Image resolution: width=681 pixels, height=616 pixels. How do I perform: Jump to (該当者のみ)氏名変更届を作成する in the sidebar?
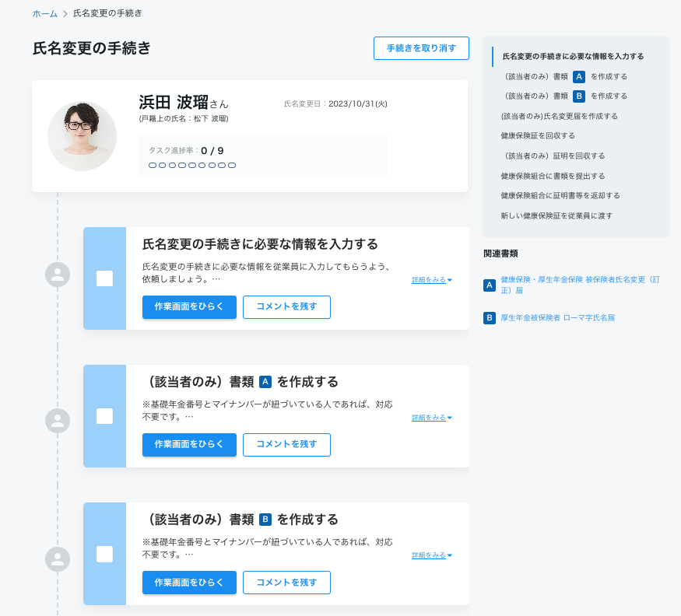click(559, 117)
